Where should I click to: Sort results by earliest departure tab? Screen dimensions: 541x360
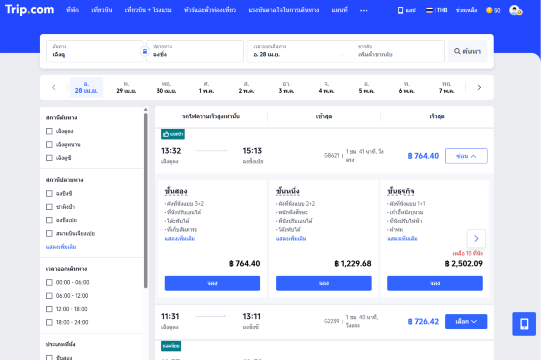[324, 117]
